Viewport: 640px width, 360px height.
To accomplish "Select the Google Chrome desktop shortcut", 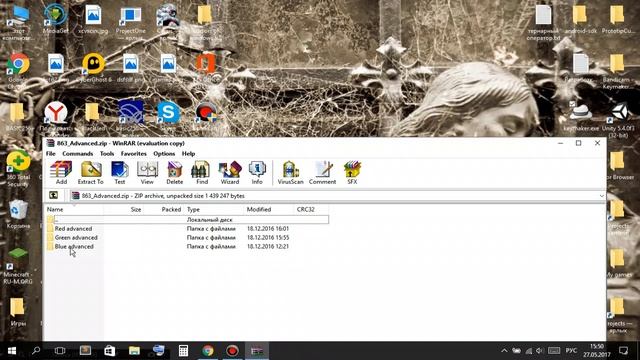I will [x=18, y=70].
